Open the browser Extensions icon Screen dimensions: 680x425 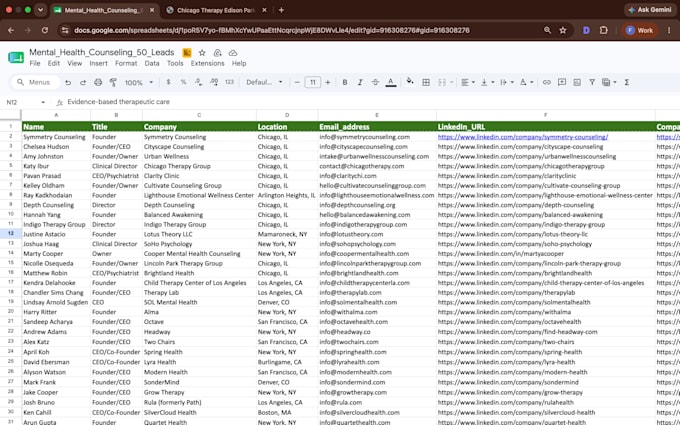point(604,30)
